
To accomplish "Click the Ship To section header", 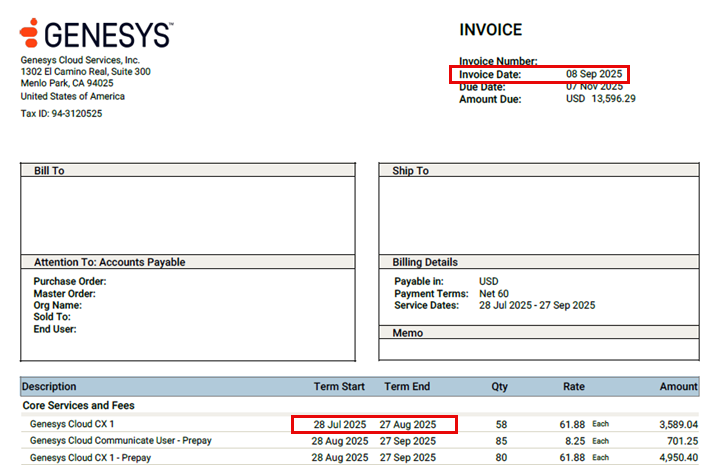I will pyautogui.click(x=410, y=171).
